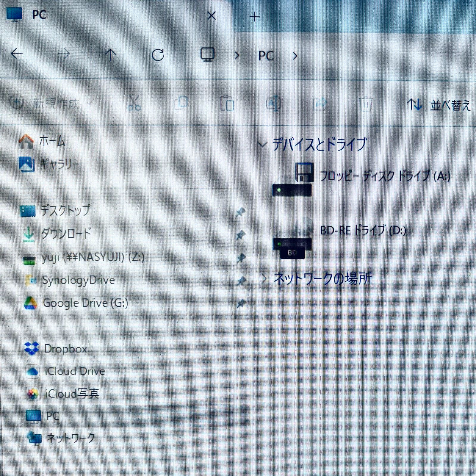Image resolution: width=476 pixels, height=476 pixels.
Task: Click the paste clipboard icon
Action: tap(227, 103)
